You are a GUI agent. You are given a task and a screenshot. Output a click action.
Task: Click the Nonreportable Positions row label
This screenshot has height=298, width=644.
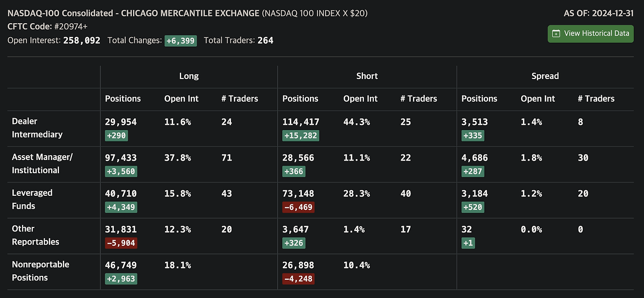pos(41,271)
